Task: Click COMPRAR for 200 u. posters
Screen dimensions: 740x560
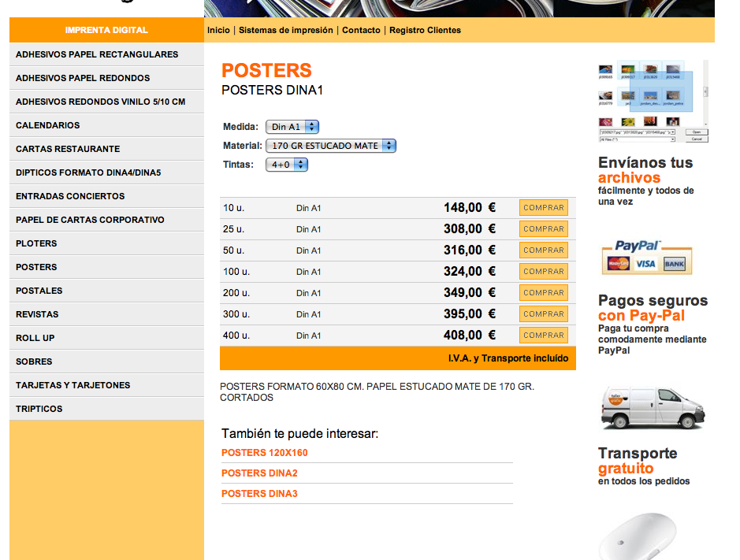Action: (543, 292)
